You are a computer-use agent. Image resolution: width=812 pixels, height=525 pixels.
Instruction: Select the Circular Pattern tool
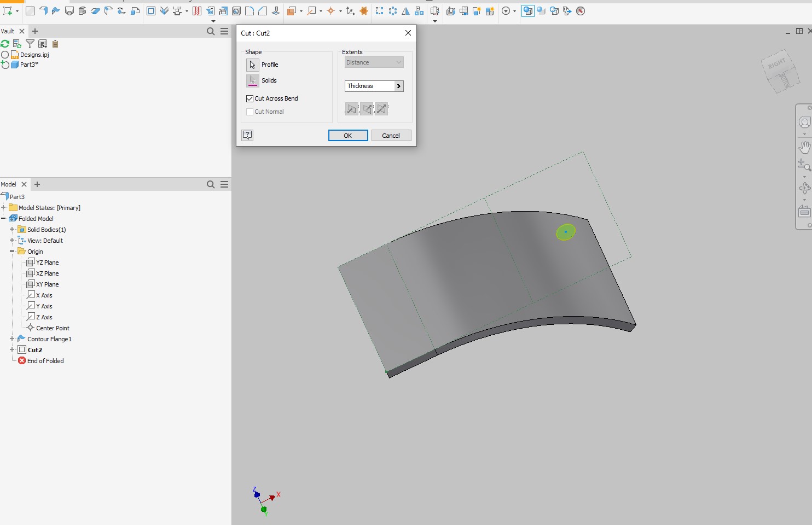tap(393, 11)
